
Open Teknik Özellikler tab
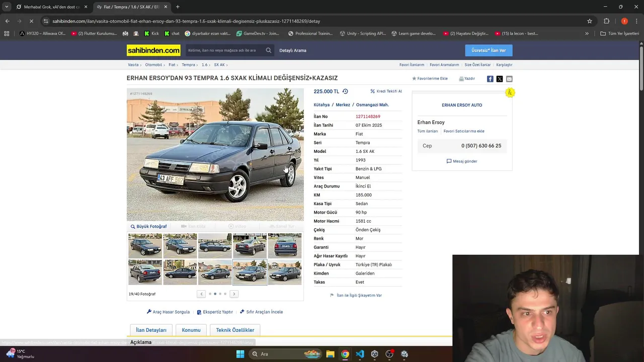(235, 330)
